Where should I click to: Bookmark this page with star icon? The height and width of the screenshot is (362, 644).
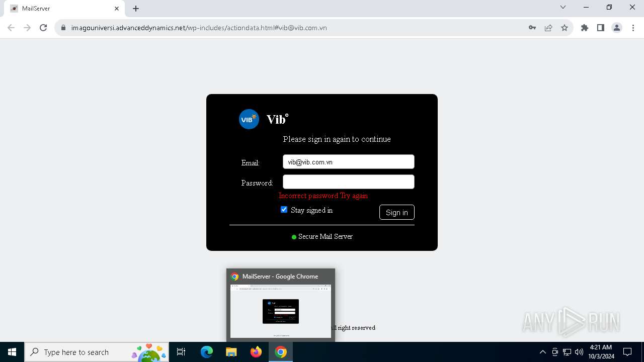[x=565, y=28]
